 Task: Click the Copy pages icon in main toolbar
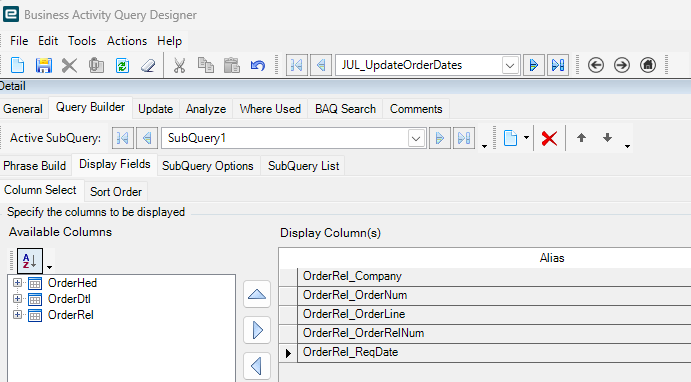click(x=205, y=66)
